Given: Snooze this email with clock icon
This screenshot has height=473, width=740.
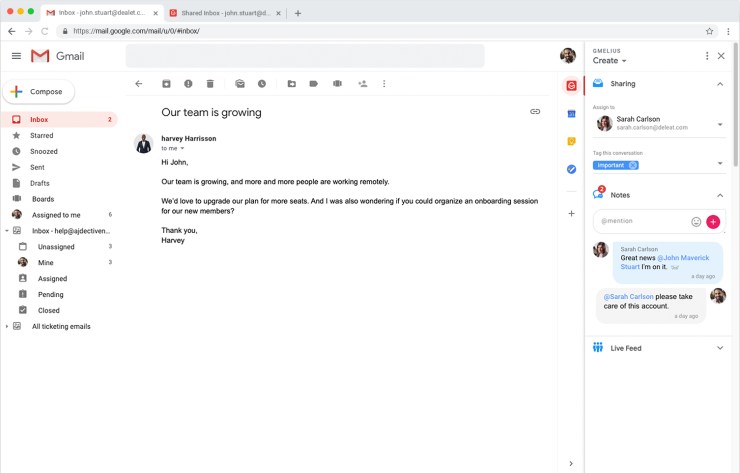Looking at the screenshot, I should pyautogui.click(x=262, y=84).
